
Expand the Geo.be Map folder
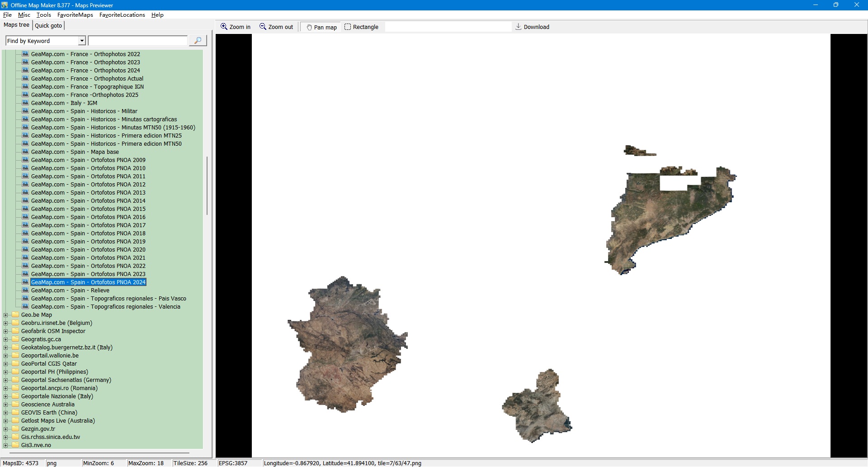tap(6, 315)
